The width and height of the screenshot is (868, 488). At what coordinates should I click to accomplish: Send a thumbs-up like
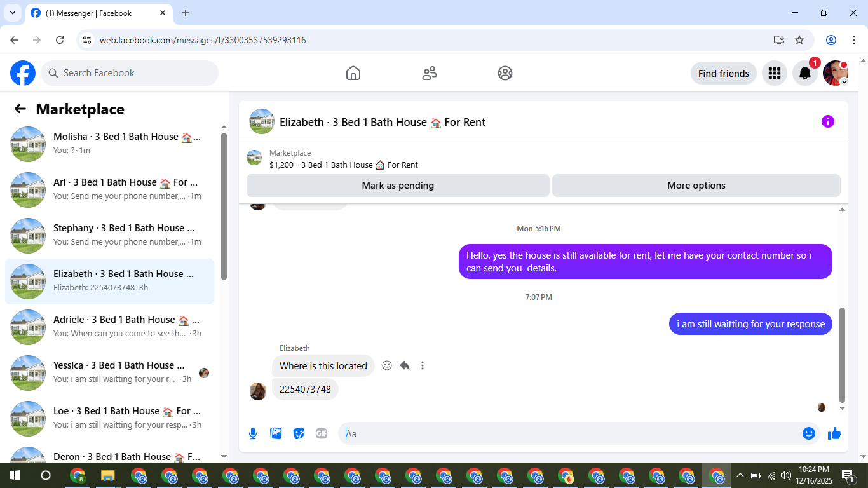tap(834, 433)
